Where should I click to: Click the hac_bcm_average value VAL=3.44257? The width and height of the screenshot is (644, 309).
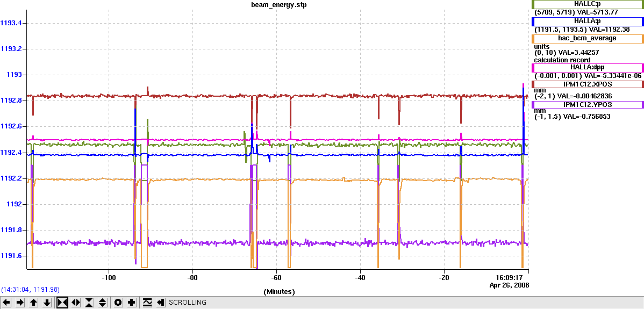578,53
